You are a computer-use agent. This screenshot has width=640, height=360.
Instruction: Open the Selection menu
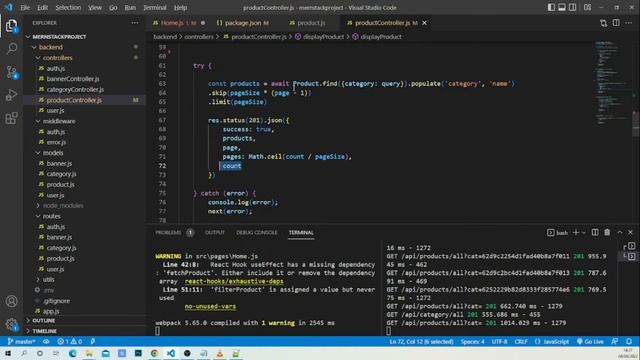68,7
